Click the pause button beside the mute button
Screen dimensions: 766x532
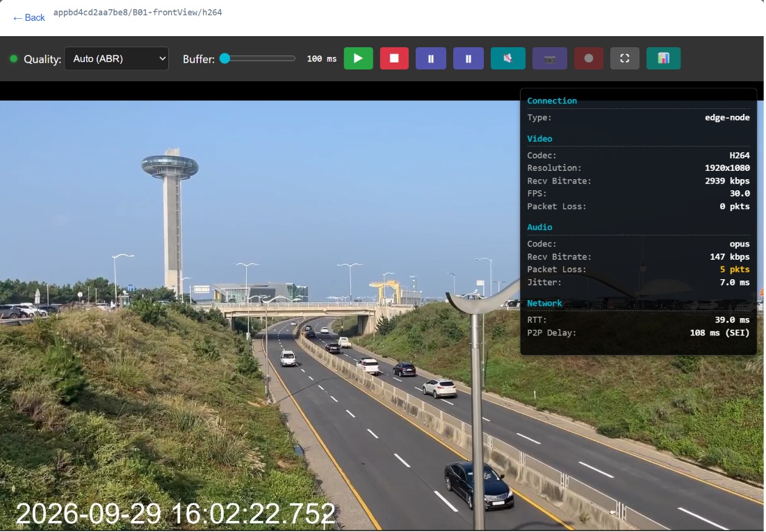pyautogui.click(x=468, y=58)
